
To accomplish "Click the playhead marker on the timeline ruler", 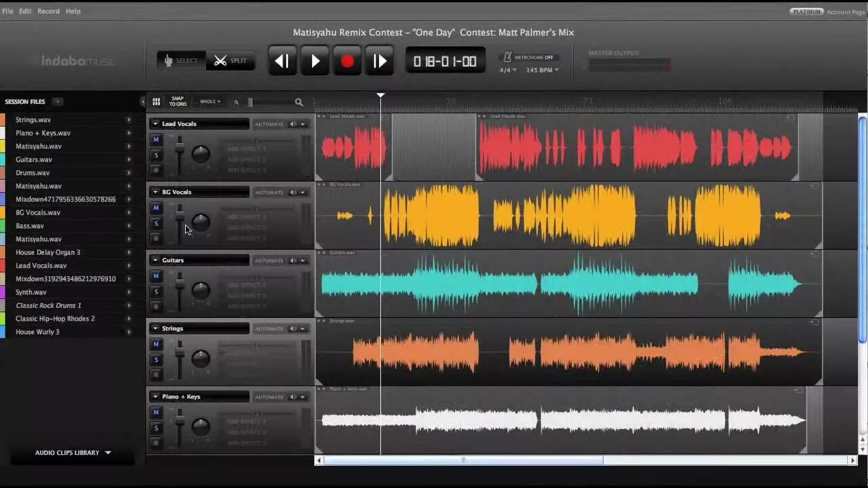I will click(380, 96).
